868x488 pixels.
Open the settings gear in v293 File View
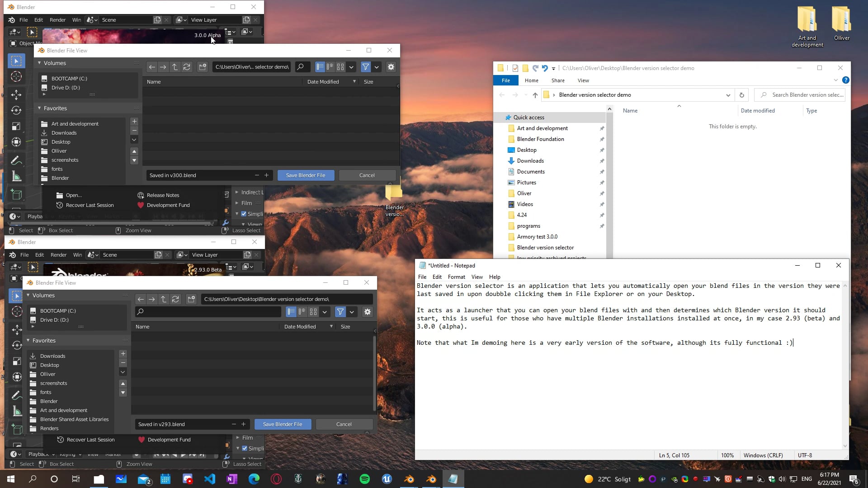pyautogui.click(x=368, y=312)
